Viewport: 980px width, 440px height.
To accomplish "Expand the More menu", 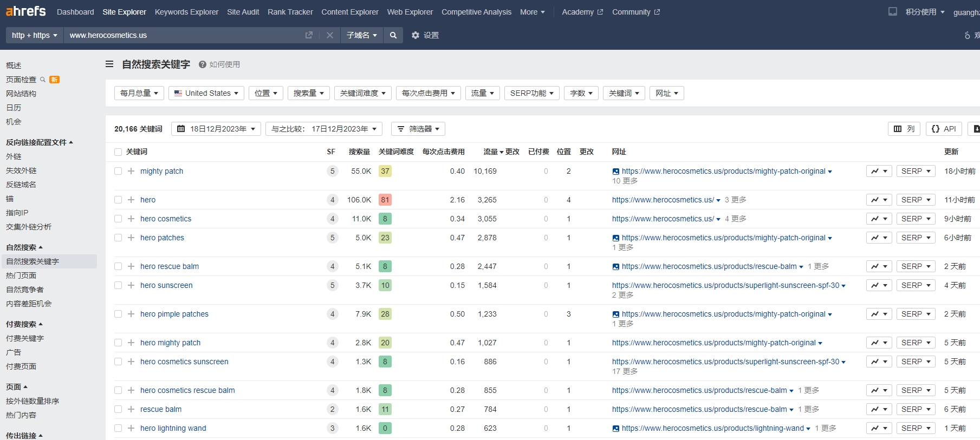I will point(533,12).
